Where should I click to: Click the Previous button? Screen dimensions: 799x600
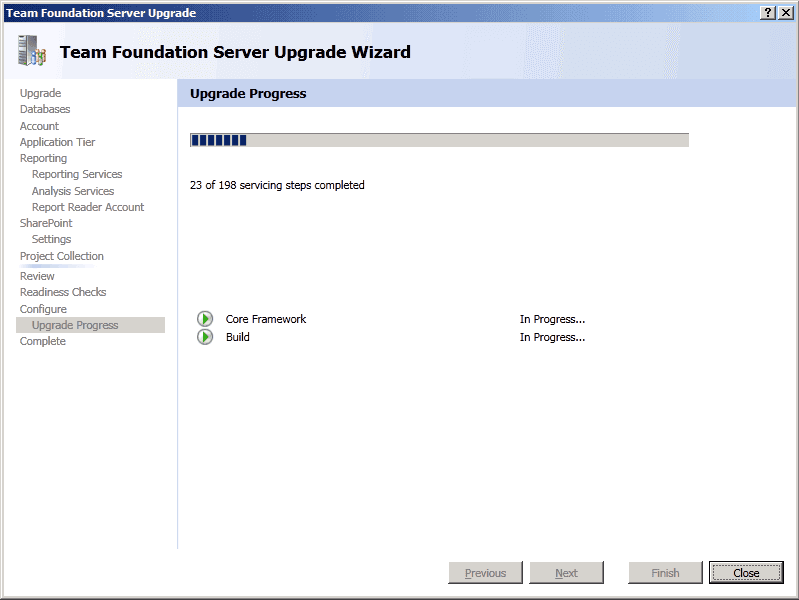click(485, 573)
